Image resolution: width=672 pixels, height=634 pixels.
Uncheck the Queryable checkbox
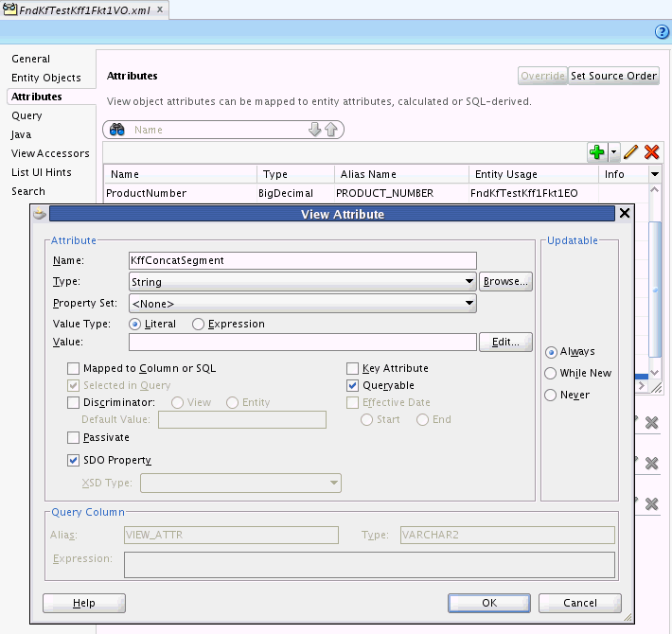352,385
